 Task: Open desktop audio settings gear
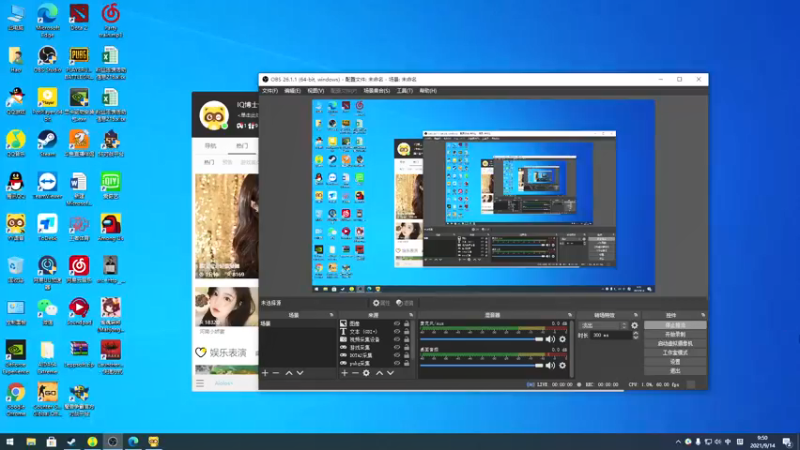pyautogui.click(x=562, y=365)
